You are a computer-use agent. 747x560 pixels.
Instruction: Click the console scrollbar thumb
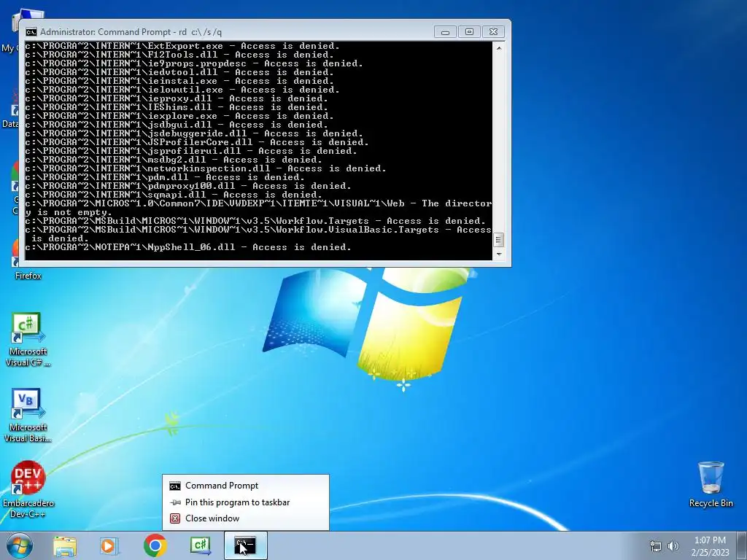[498, 239]
